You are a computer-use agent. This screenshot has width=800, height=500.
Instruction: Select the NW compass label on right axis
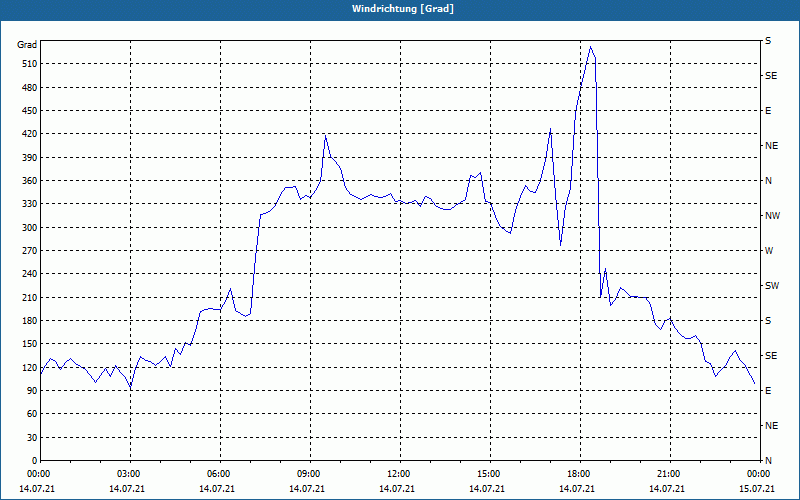(771, 216)
